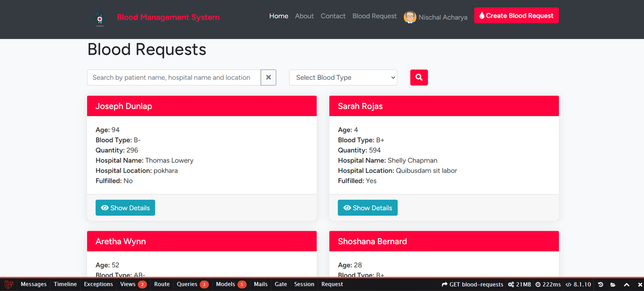Open the Gate debugbar tab
Screen dimensions: 644x291
pyautogui.click(x=281, y=284)
